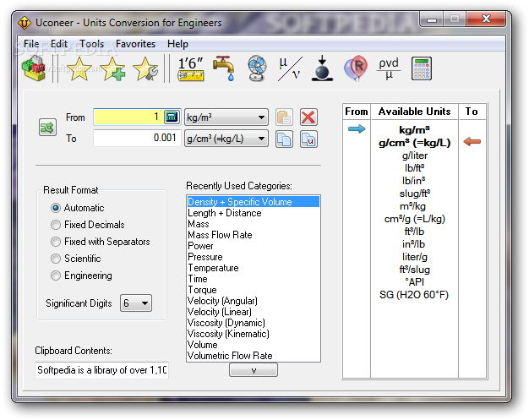Open the Tools menu
The image size is (529, 420).
(x=92, y=44)
